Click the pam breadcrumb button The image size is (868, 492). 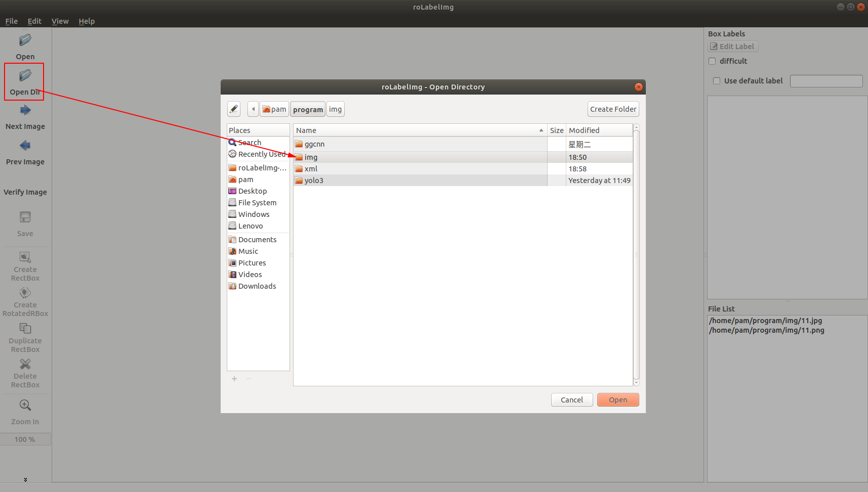click(274, 109)
